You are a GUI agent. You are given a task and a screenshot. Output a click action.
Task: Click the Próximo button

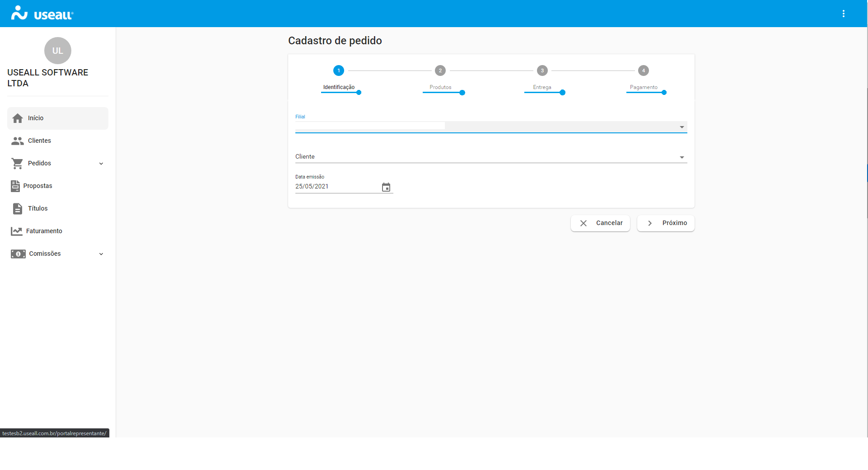[666, 223]
